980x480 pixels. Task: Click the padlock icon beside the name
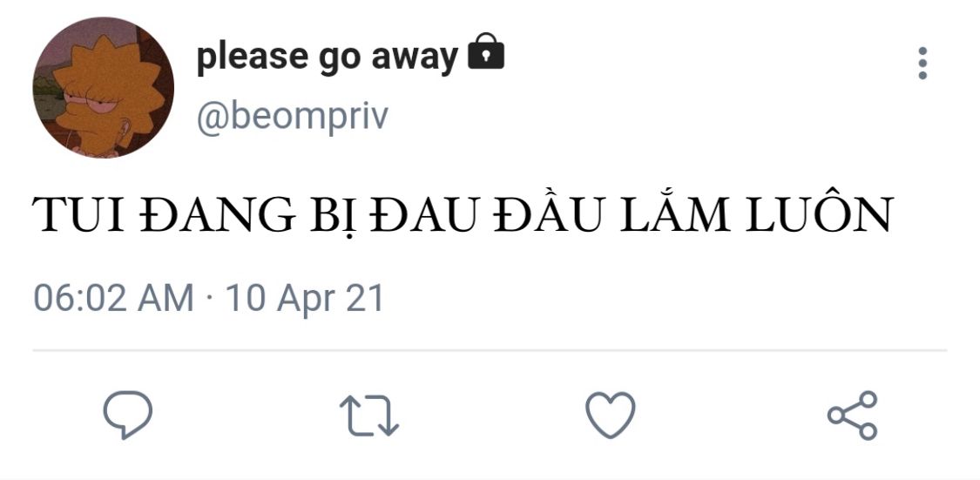[486, 51]
